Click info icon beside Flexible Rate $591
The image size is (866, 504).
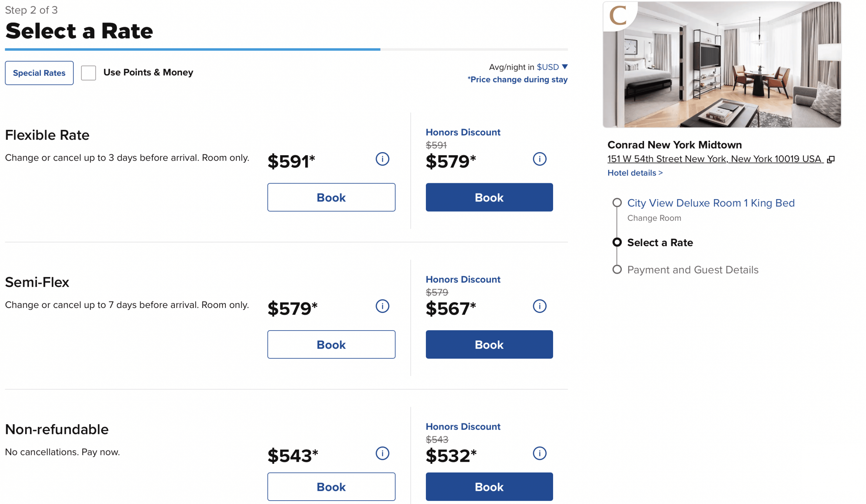(382, 159)
